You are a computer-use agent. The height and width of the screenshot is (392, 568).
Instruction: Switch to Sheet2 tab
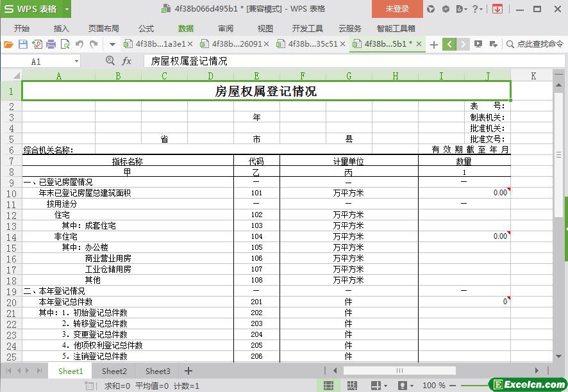pyautogui.click(x=114, y=371)
